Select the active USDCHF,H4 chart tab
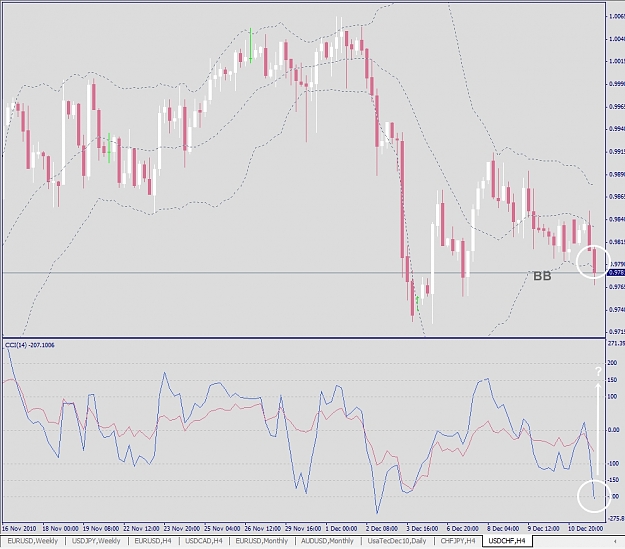The height and width of the screenshot is (549, 625). (507, 541)
